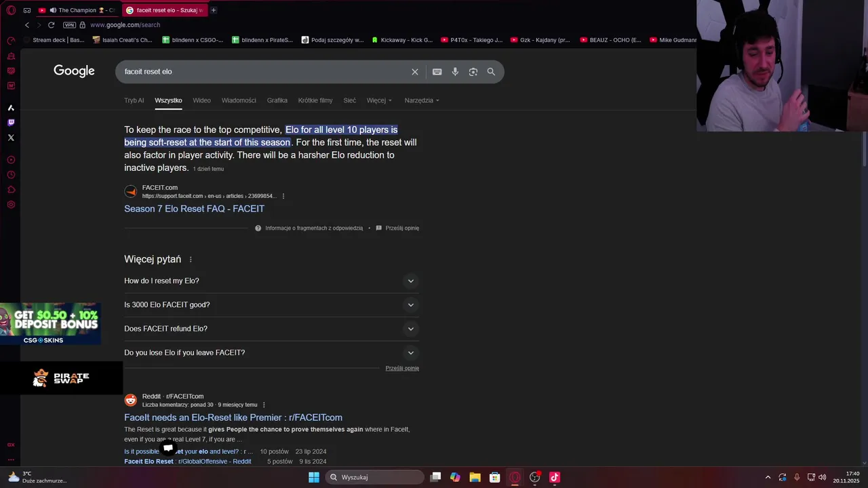Reload the page with the refresh icon
The height and width of the screenshot is (488, 868).
tap(51, 25)
